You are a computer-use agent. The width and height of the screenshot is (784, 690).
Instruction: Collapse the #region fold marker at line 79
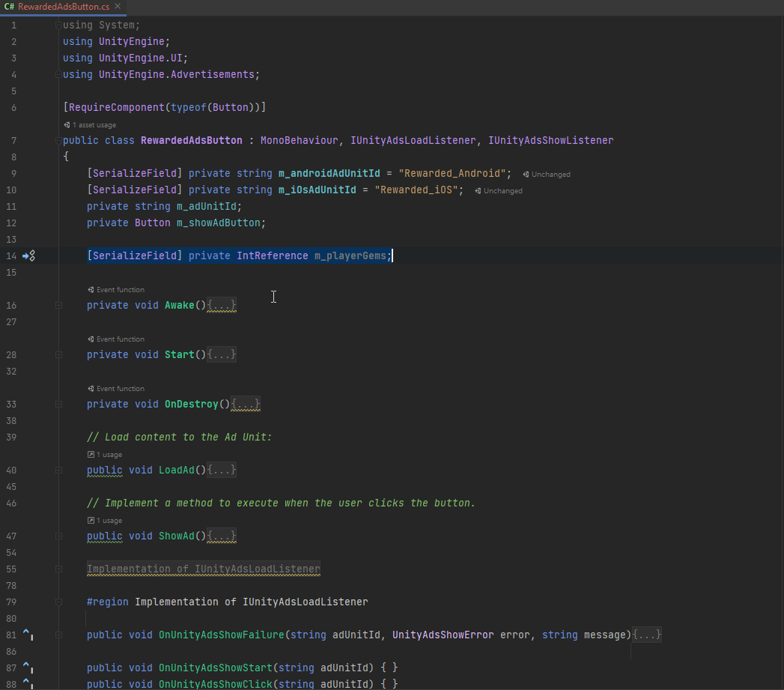pos(58,602)
